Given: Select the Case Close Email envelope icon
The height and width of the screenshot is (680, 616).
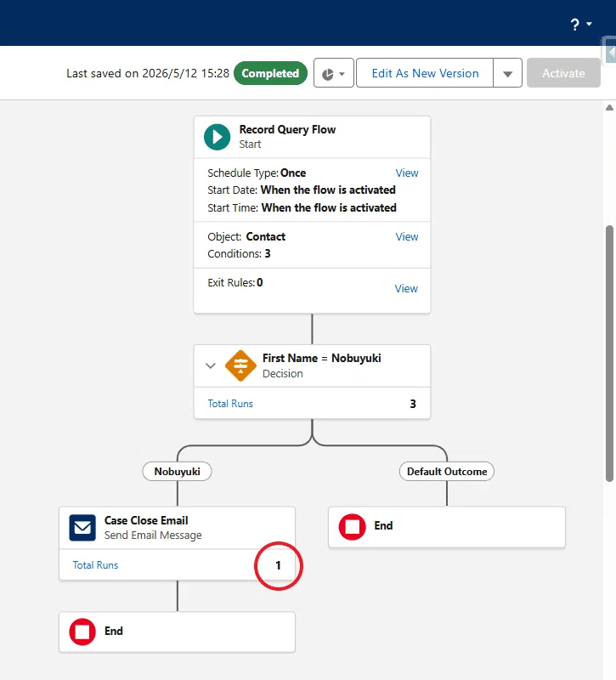Looking at the screenshot, I should (x=82, y=527).
